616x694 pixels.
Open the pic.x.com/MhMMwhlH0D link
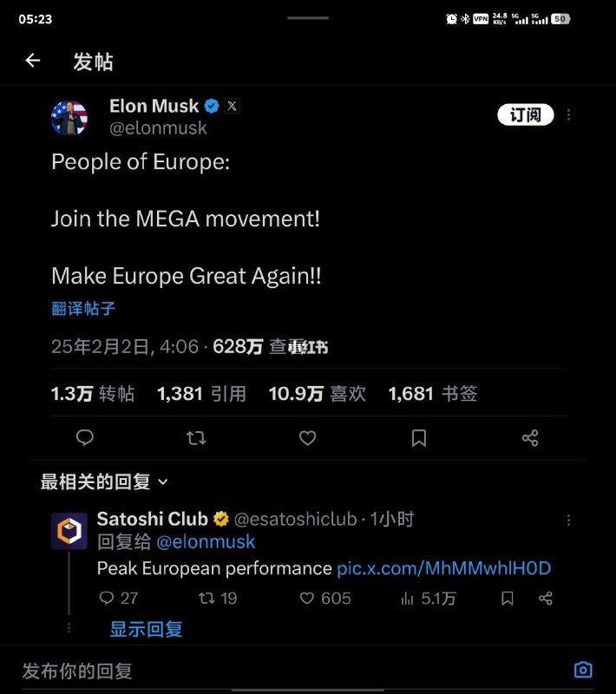pyautogui.click(x=444, y=568)
